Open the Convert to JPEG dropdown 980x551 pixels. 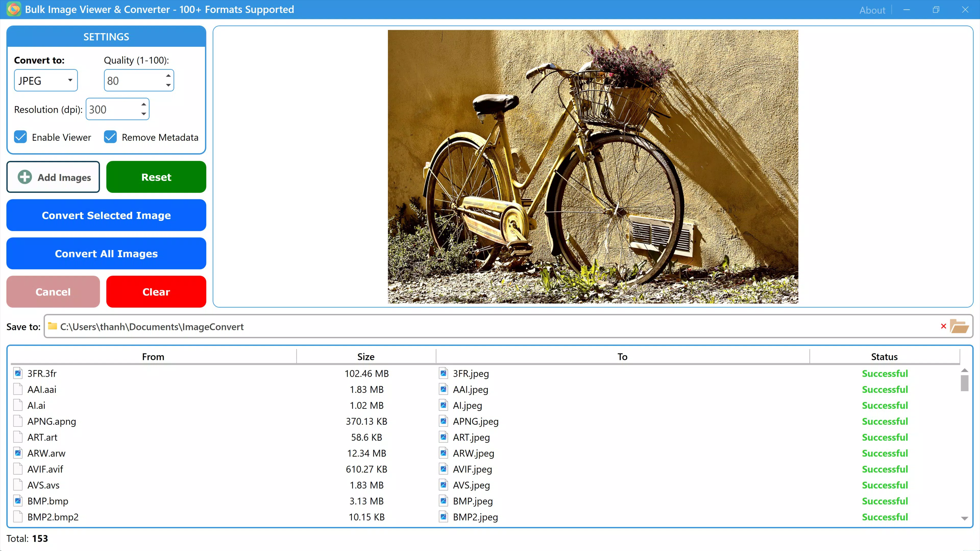[46, 80]
